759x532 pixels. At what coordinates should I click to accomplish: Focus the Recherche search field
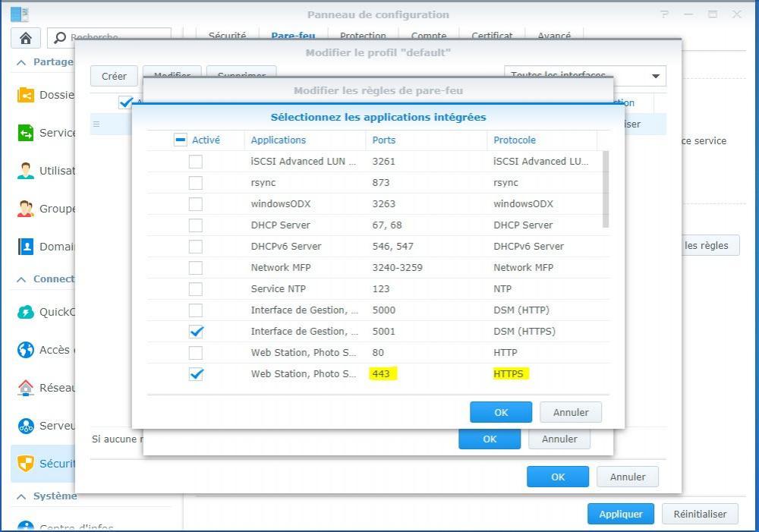[109, 37]
